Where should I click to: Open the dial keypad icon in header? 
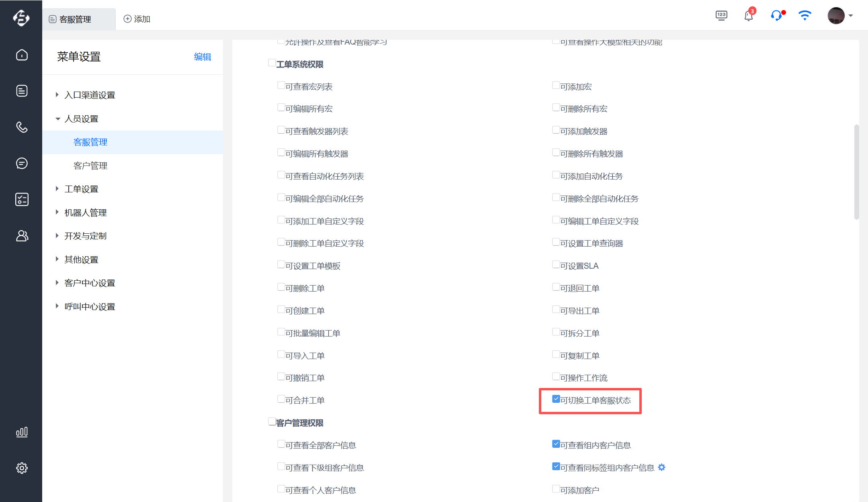(721, 16)
